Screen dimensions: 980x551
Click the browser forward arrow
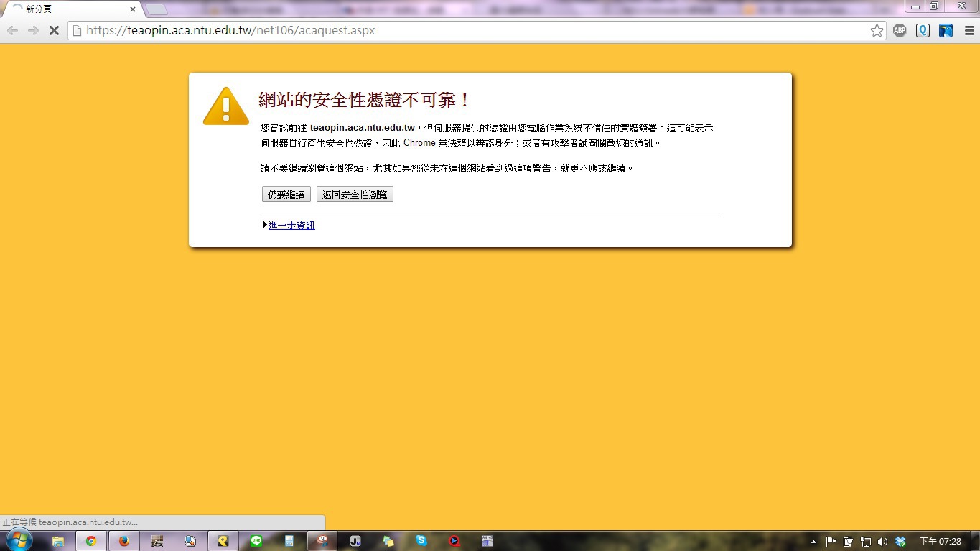click(33, 31)
